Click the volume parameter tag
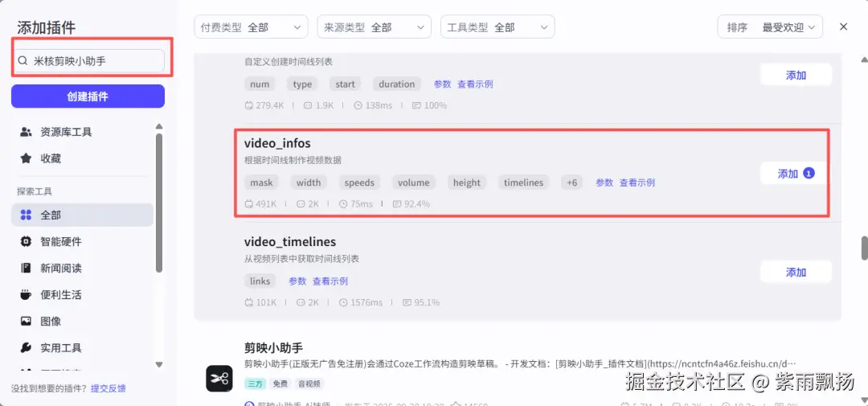Viewport: 868px width, 406px height. (x=414, y=182)
